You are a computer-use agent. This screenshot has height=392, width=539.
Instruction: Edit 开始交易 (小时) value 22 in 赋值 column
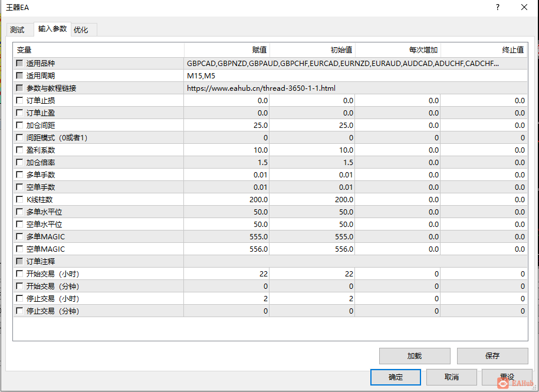[x=226, y=274]
